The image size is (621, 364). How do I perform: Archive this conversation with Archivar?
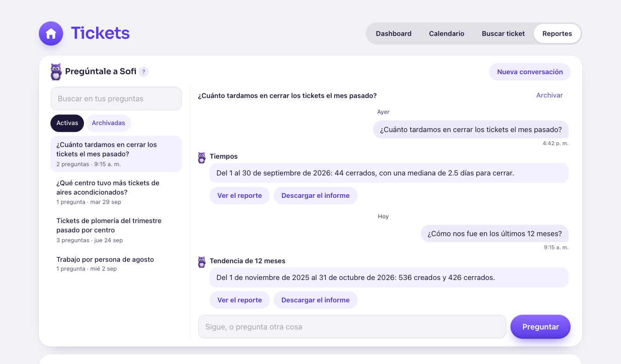pyautogui.click(x=549, y=95)
